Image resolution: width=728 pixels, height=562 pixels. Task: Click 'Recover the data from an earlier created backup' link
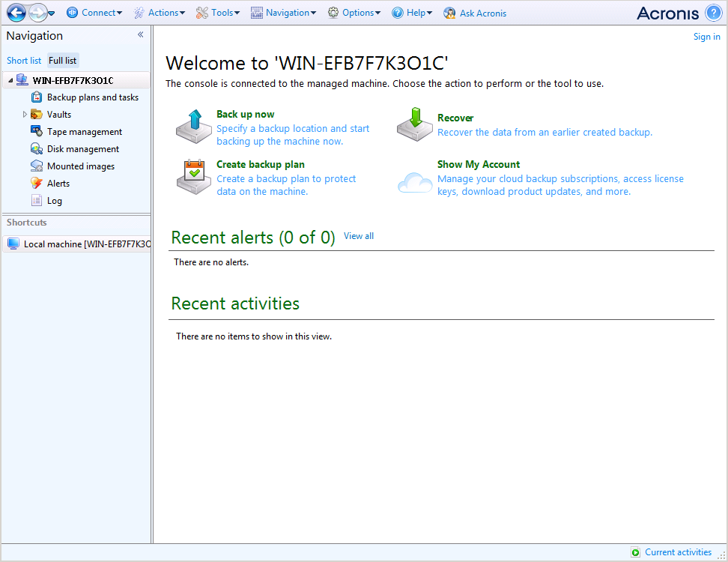pyautogui.click(x=545, y=133)
